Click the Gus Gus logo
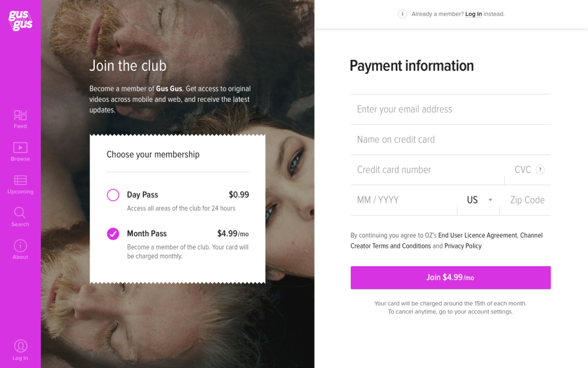 click(x=20, y=21)
